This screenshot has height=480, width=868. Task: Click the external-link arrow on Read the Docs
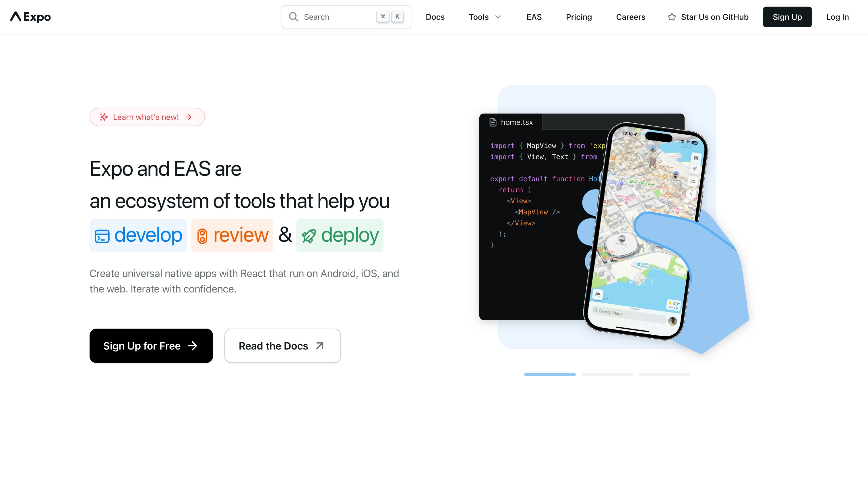pos(320,346)
